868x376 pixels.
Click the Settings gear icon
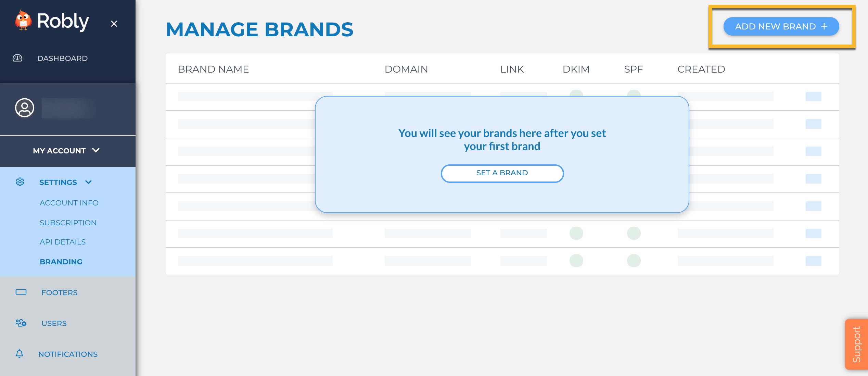coord(20,182)
